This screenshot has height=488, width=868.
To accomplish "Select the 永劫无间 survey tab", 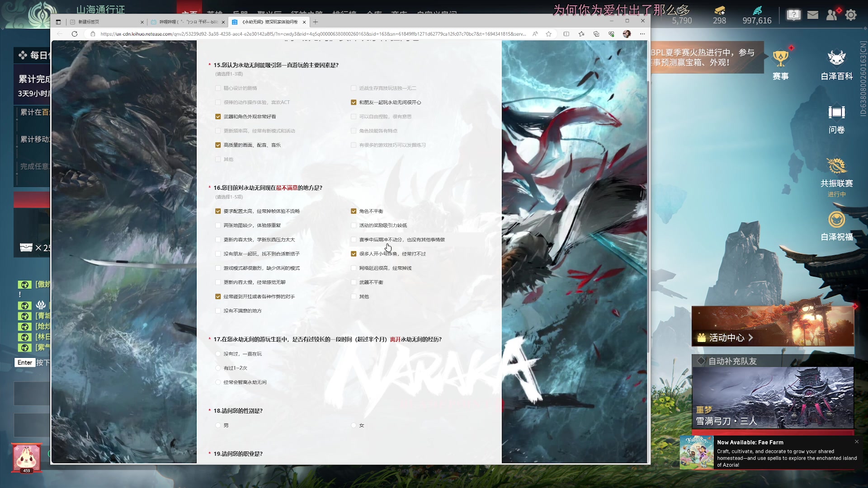I will click(x=269, y=22).
